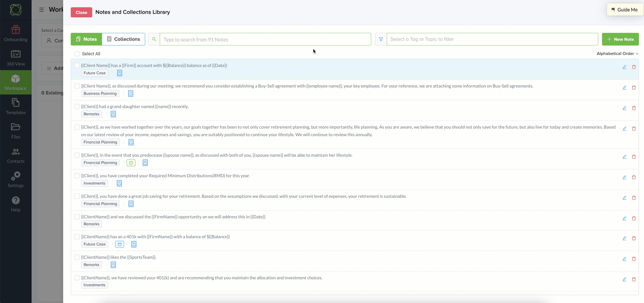Screen dimensions: 644x303
Task: Click the search magnifier icon
Action: click(154, 39)
